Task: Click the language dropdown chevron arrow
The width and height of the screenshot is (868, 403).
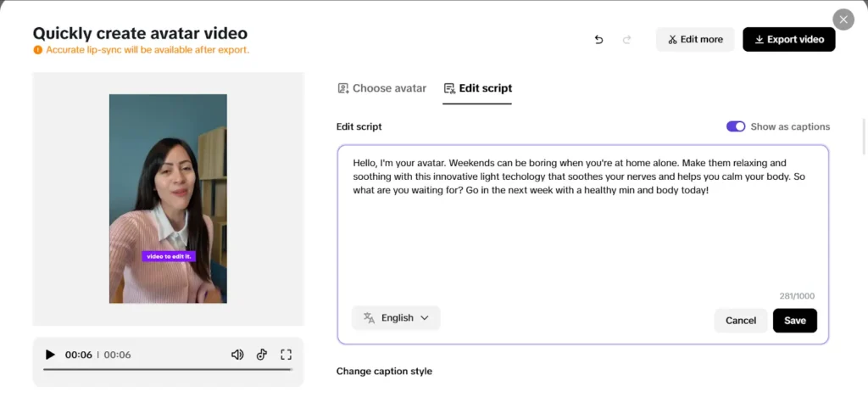Action: (425, 317)
